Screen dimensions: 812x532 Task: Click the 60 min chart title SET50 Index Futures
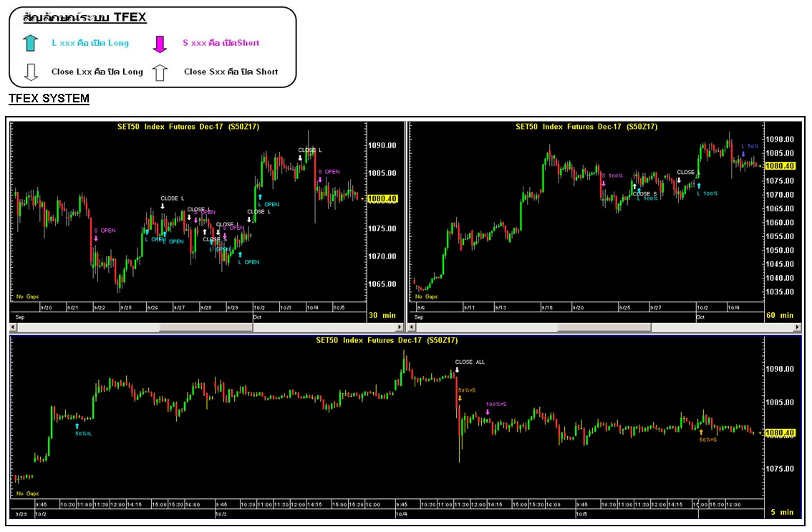click(586, 127)
